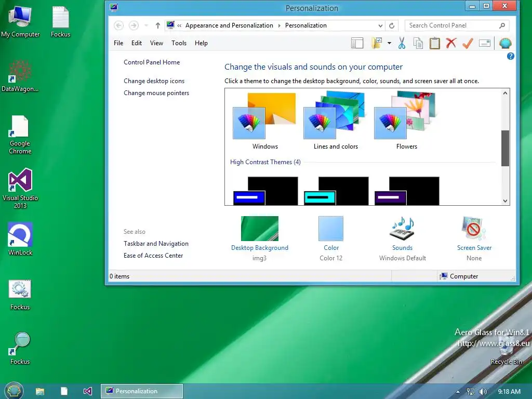532x399 pixels.
Task: Select the cyan high contrast theme
Action: [336, 191]
